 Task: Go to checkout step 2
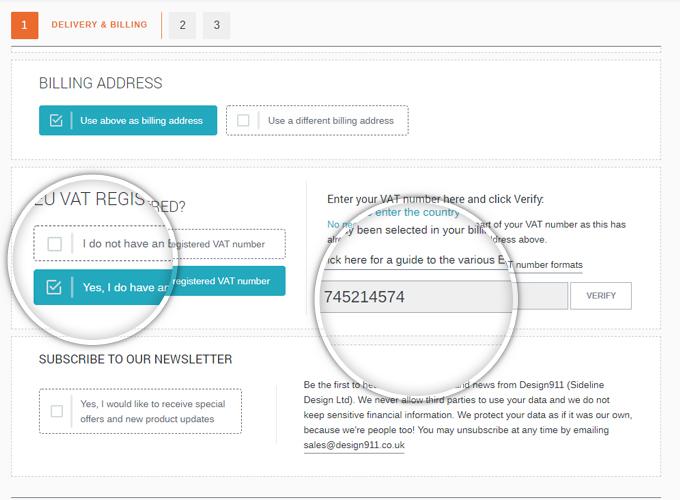click(182, 25)
